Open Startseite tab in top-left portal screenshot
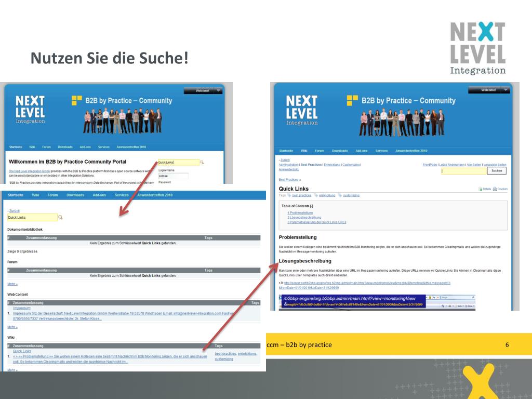Image resolution: width=532 pixels, height=399 pixels. pyautogui.click(x=16, y=147)
